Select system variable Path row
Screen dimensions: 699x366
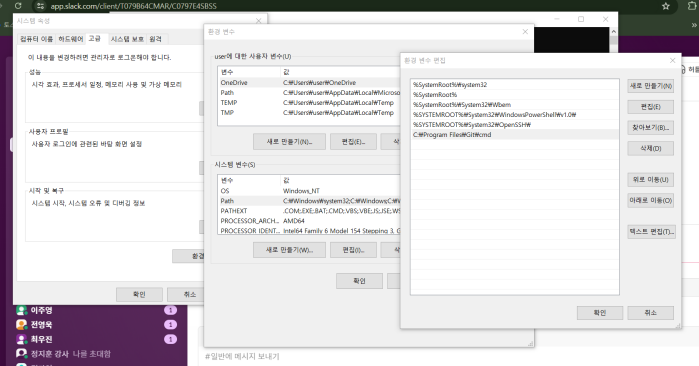[x=309, y=201]
